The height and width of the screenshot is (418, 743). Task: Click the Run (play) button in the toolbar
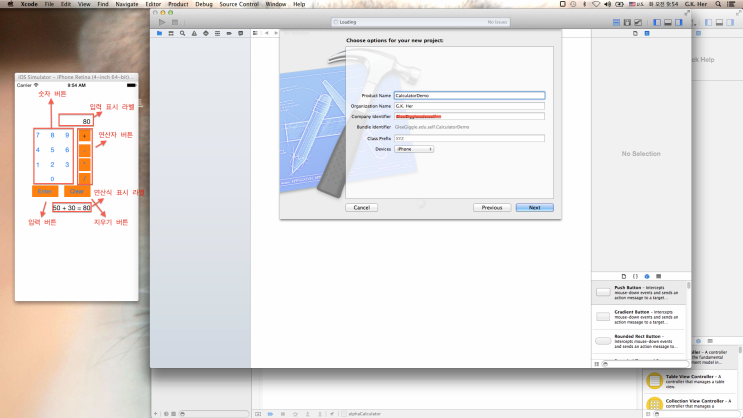[162, 22]
